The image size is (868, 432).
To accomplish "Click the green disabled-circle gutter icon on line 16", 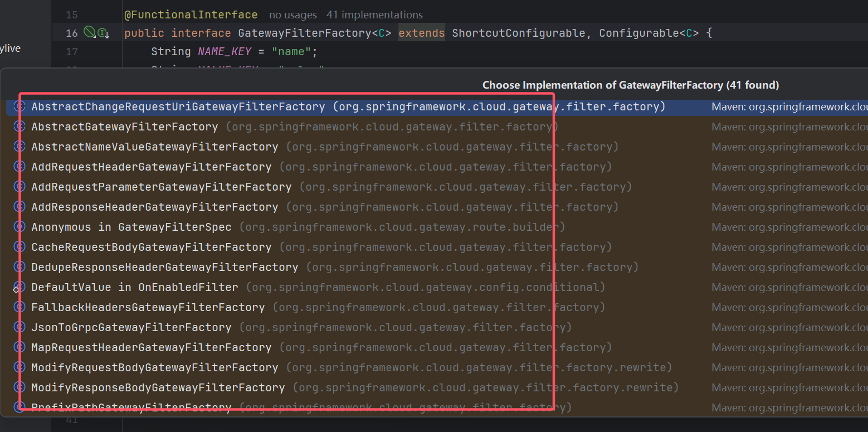I will [x=89, y=32].
